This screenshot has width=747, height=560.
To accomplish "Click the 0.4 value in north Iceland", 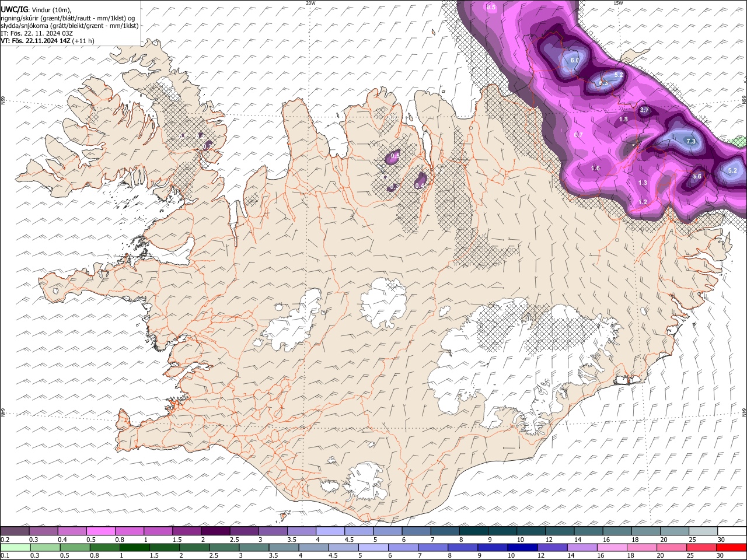I will [419, 185].
